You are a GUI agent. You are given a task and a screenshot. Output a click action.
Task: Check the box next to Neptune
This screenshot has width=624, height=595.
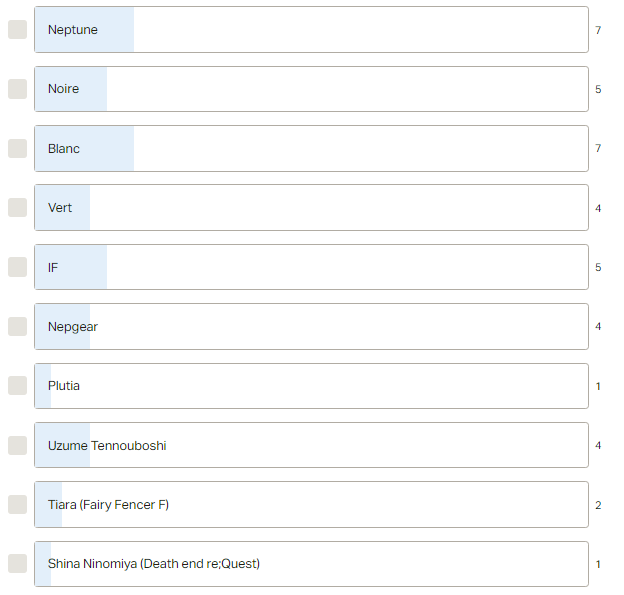18,29
